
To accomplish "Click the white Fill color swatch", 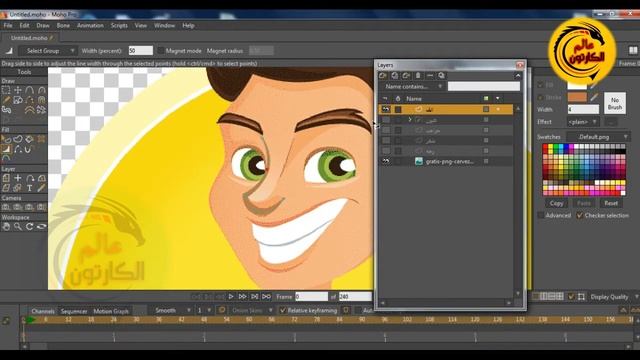I will click(577, 85).
